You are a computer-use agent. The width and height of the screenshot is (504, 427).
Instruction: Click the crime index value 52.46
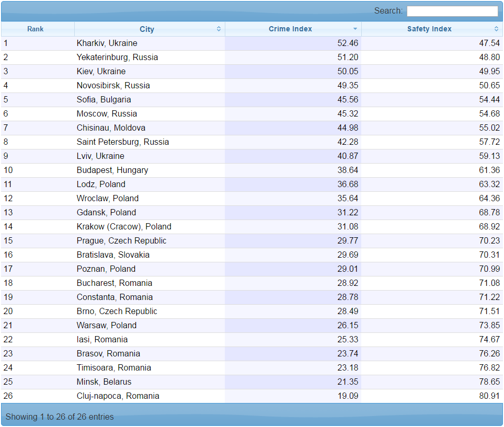pyautogui.click(x=348, y=43)
